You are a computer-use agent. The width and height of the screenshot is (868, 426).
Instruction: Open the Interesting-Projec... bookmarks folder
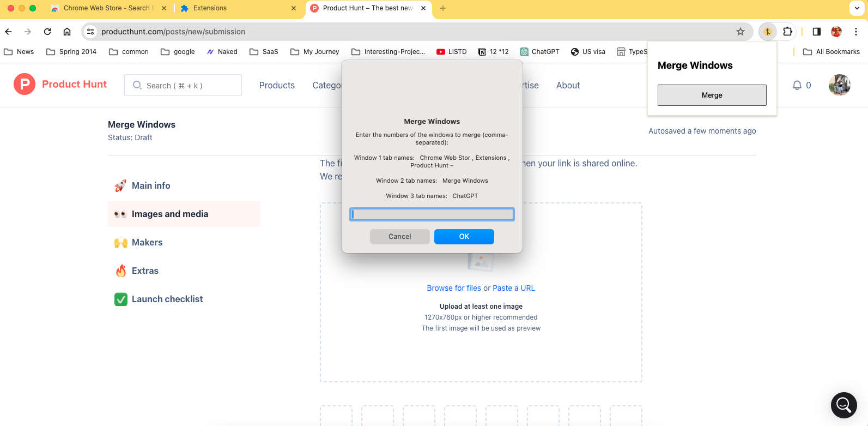pos(388,52)
